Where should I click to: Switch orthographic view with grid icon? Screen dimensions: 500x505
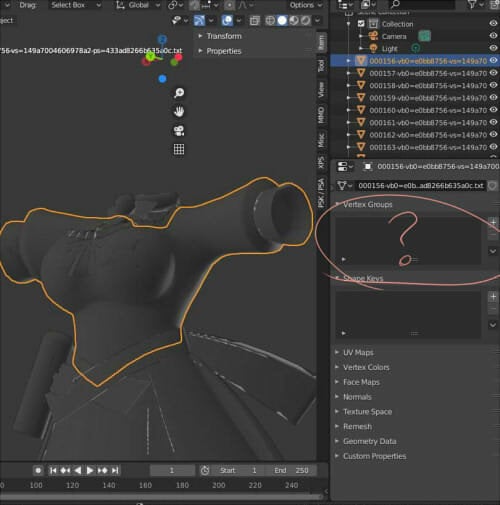(179, 149)
